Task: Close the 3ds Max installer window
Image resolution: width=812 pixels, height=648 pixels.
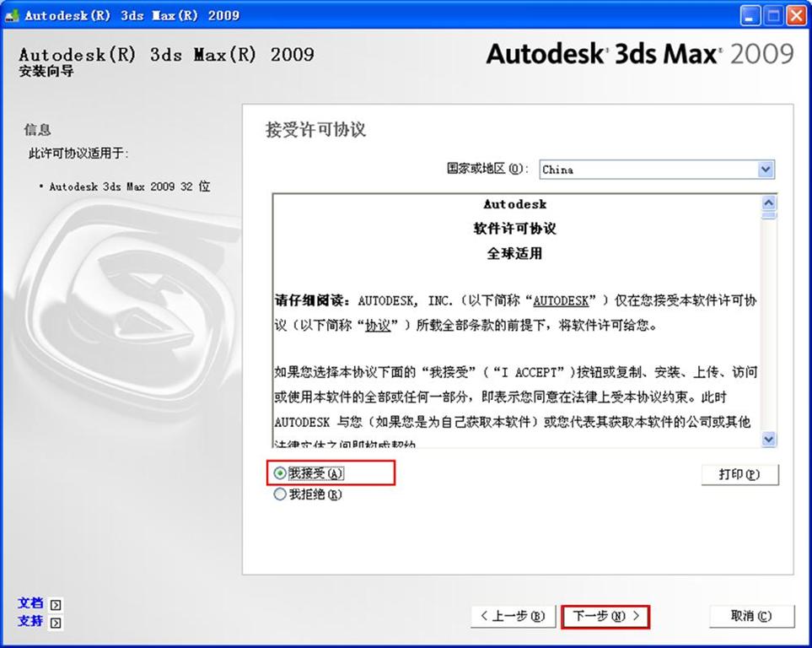Action: tap(796, 15)
